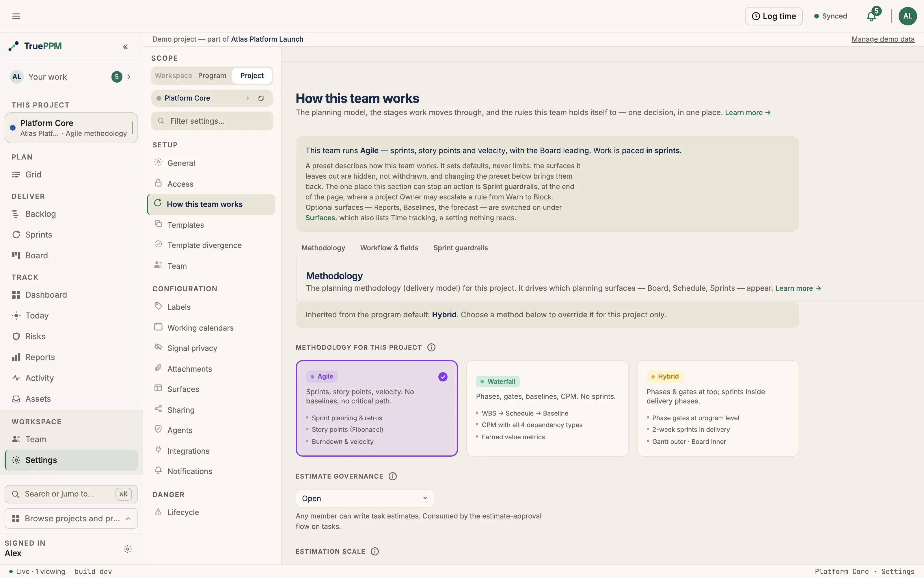The height and width of the screenshot is (578, 924).
Task: Click the Labels tag icon
Action: coord(158,306)
